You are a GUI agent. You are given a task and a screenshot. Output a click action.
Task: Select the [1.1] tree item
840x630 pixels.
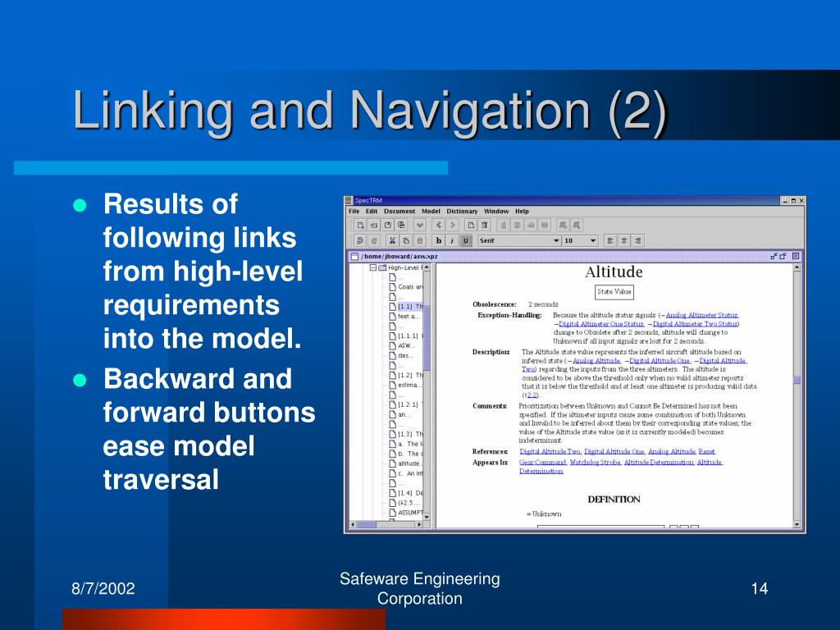click(x=410, y=307)
